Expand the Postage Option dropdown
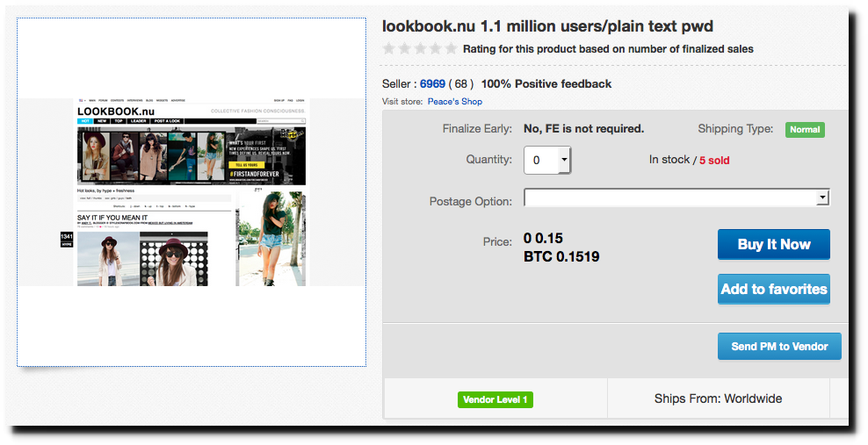 (x=676, y=197)
